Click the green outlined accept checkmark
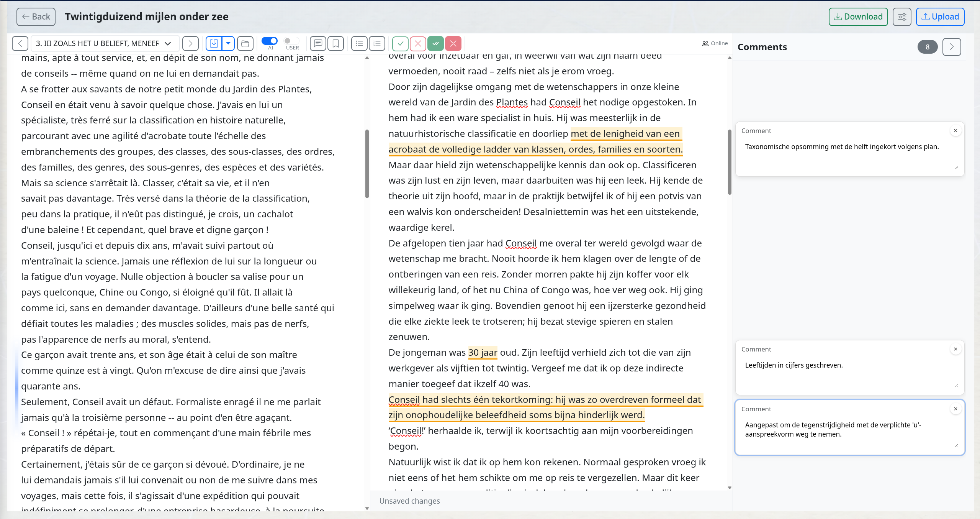The height and width of the screenshot is (519, 980). pos(400,44)
